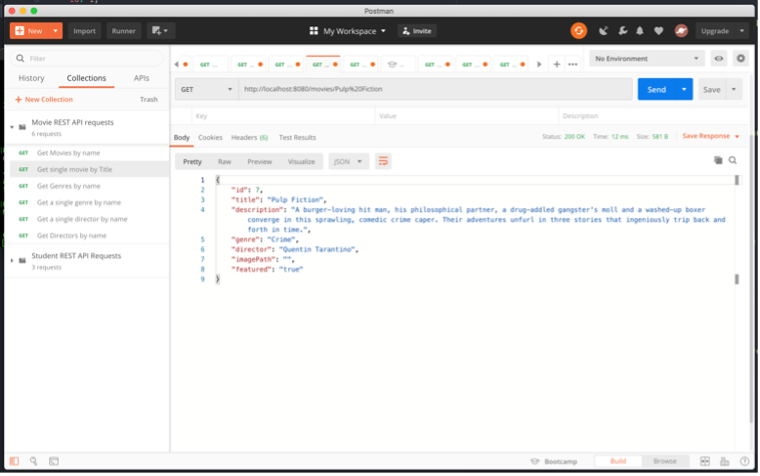Open Save button dropdown arrow
The width and height of the screenshot is (760, 476).
pyautogui.click(x=733, y=89)
